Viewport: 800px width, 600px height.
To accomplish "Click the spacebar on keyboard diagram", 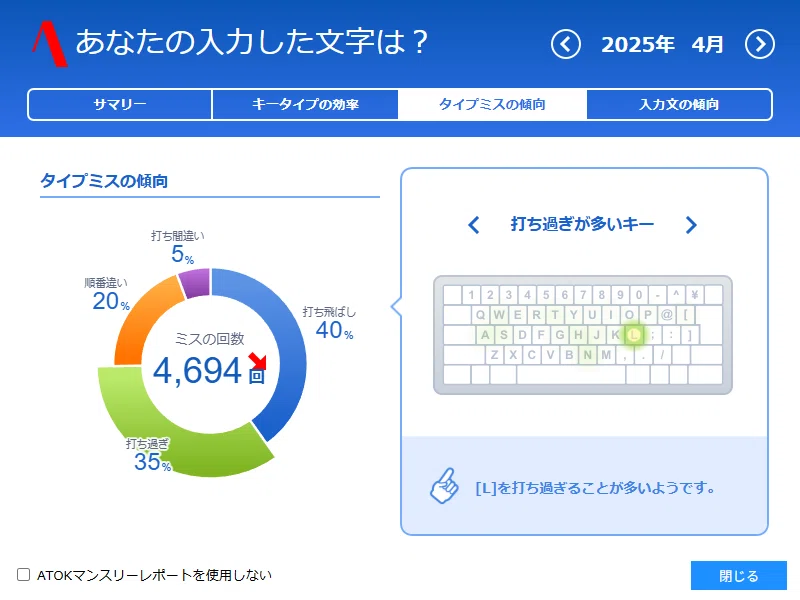I will pyautogui.click(x=571, y=374).
